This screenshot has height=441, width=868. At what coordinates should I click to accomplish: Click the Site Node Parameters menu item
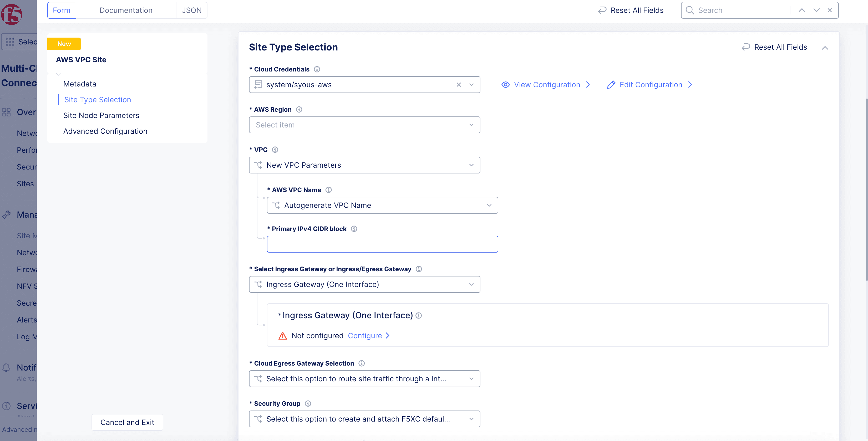click(101, 115)
